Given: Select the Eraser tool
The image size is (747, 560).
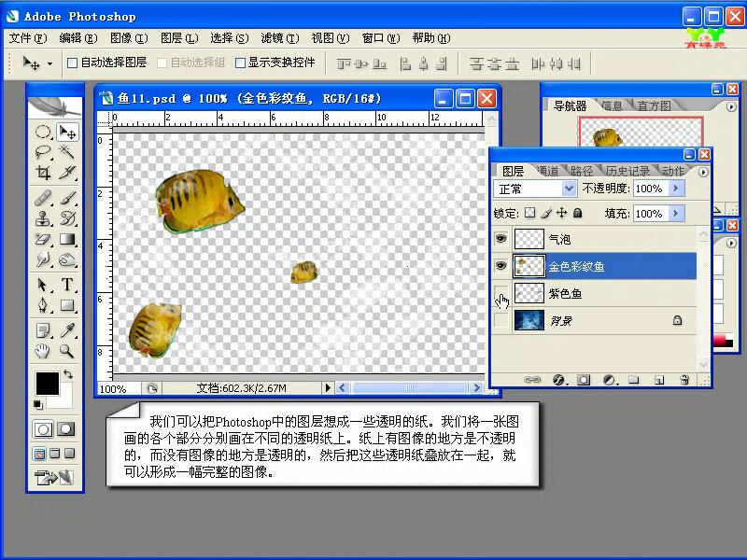Looking at the screenshot, I should click(43, 239).
